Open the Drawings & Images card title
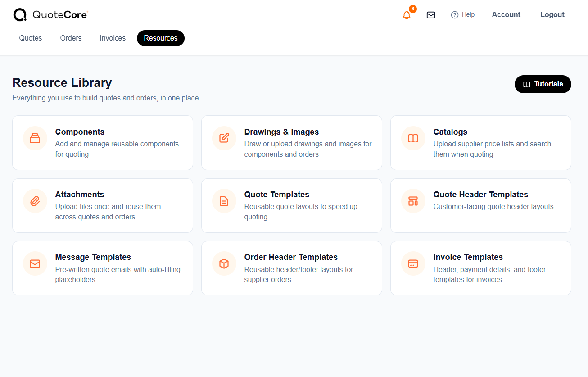This screenshot has width=588, height=377. (x=281, y=132)
